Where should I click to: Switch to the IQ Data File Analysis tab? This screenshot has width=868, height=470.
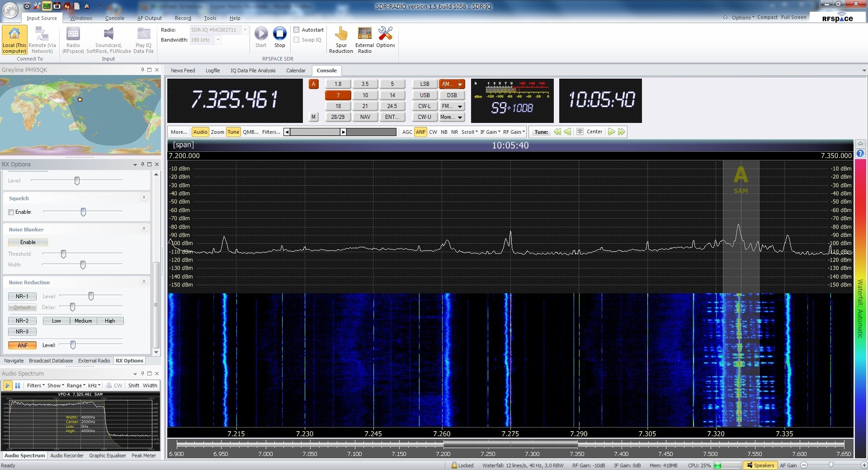point(253,70)
